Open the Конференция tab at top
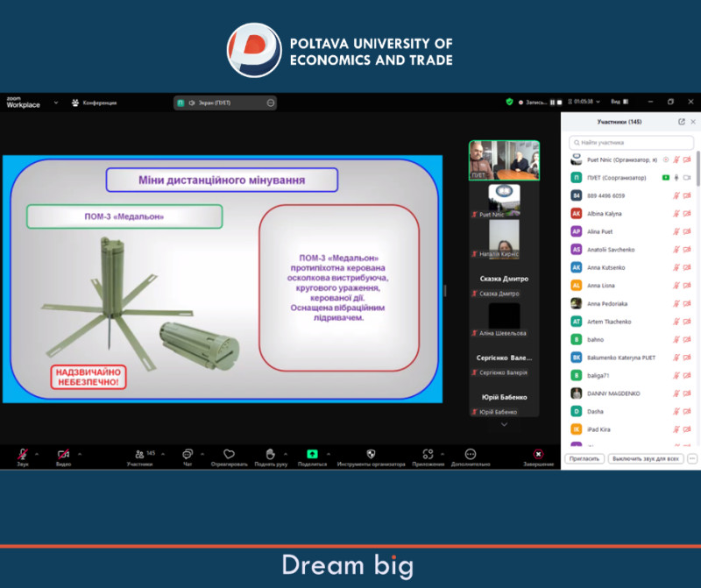This screenshot has height=588, width=701. [94, 103]
